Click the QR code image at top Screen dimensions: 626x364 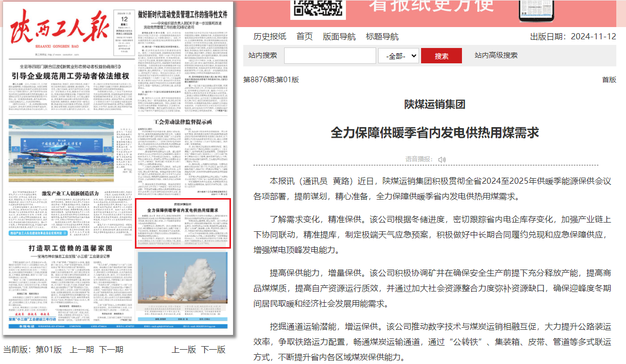point(318,9)
